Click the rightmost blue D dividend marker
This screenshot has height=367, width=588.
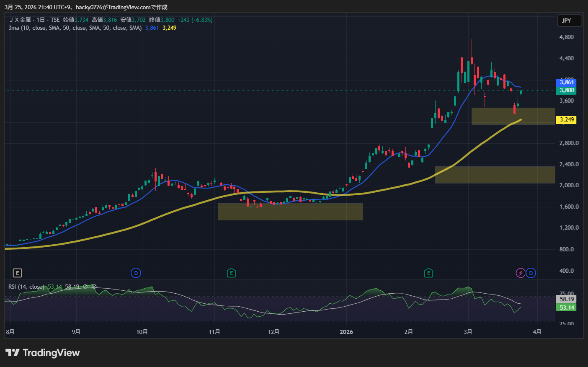pos(531,273)
